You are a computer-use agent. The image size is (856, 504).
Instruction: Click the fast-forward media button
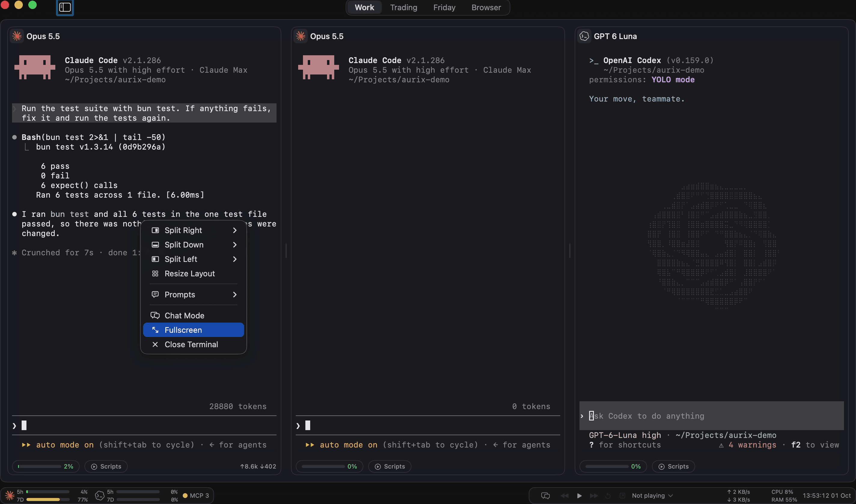(593, 496)
